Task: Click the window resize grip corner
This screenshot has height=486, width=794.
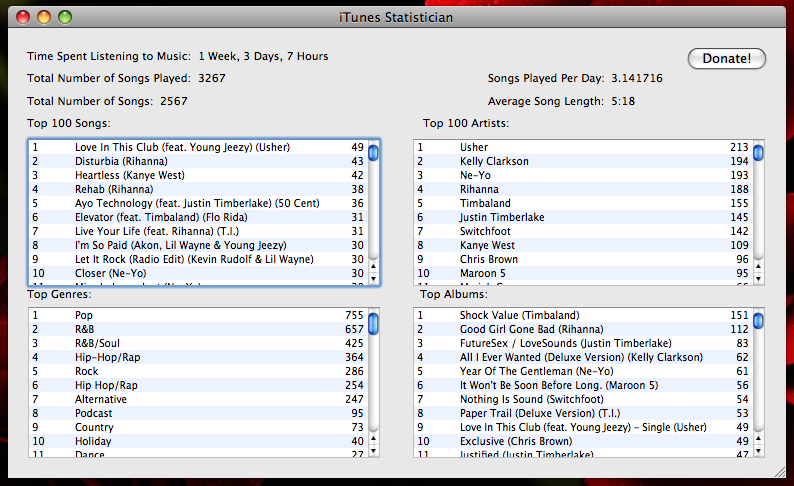Action: (x=780, y=472)
